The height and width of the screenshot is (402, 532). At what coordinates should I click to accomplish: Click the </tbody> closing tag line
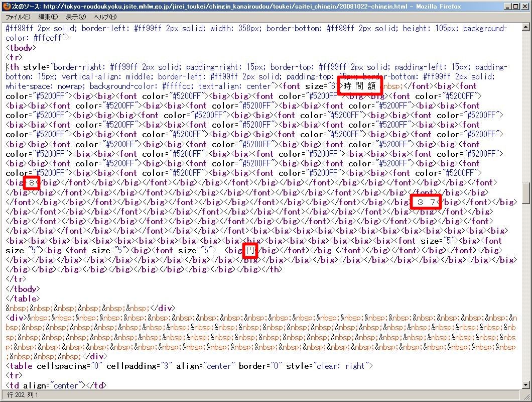23,289
